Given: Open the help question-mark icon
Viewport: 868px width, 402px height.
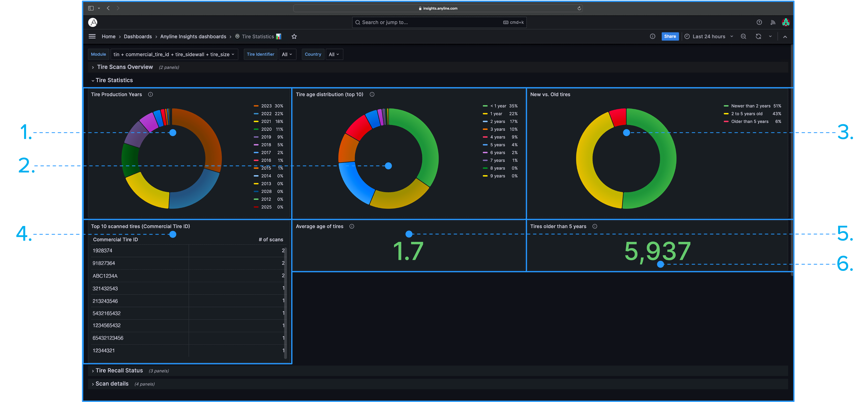Looking at the screenshot, I should coord(759,22).
